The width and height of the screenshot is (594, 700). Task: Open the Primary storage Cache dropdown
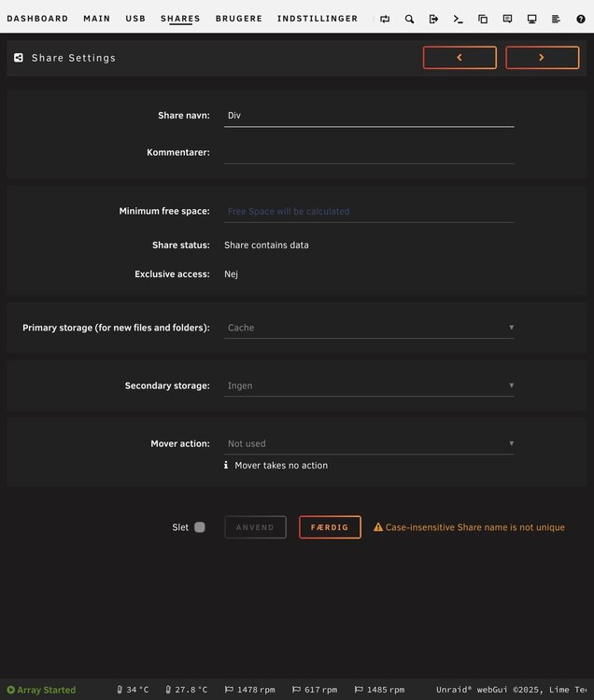click(x=369, y=328)
